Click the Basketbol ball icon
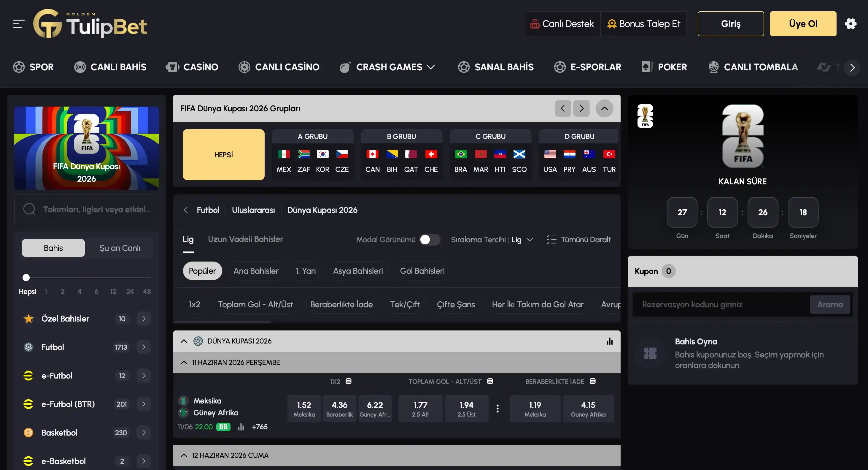The image size is (868, 470). point(29,433)
